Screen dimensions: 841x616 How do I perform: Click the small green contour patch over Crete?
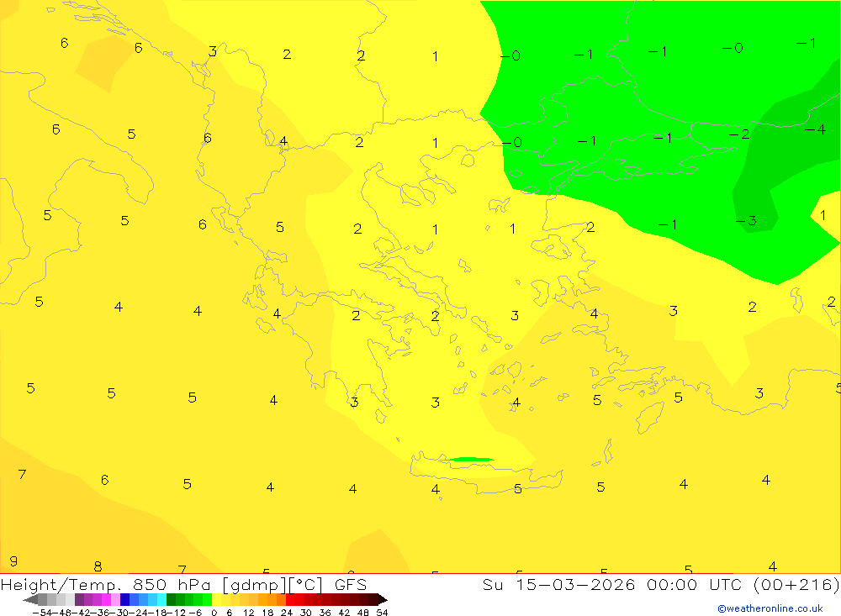pos(470,460)
